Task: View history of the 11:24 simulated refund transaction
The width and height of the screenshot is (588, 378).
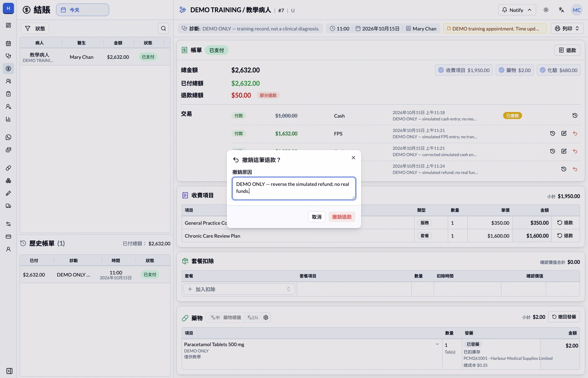Action: tap(563, 169)
